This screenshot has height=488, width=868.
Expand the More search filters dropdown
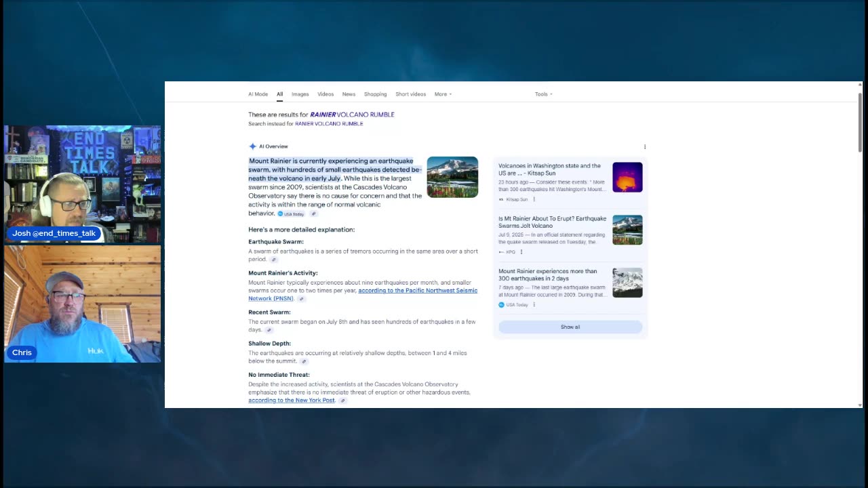click(443, 94)
